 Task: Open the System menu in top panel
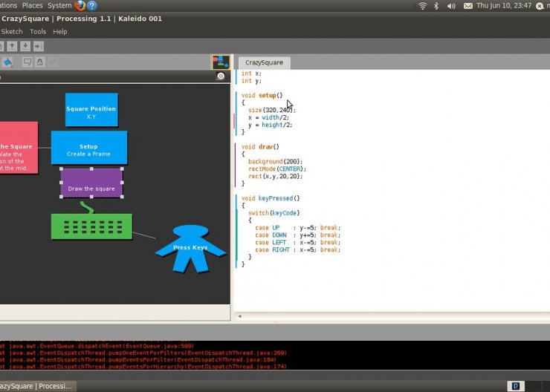tap(59, 6)
